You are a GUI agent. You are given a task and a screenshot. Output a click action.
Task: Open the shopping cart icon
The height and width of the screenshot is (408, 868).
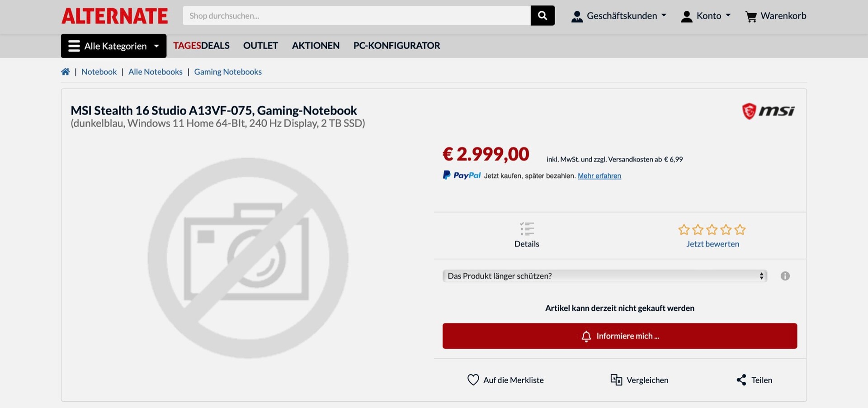[x=751, y=17]
